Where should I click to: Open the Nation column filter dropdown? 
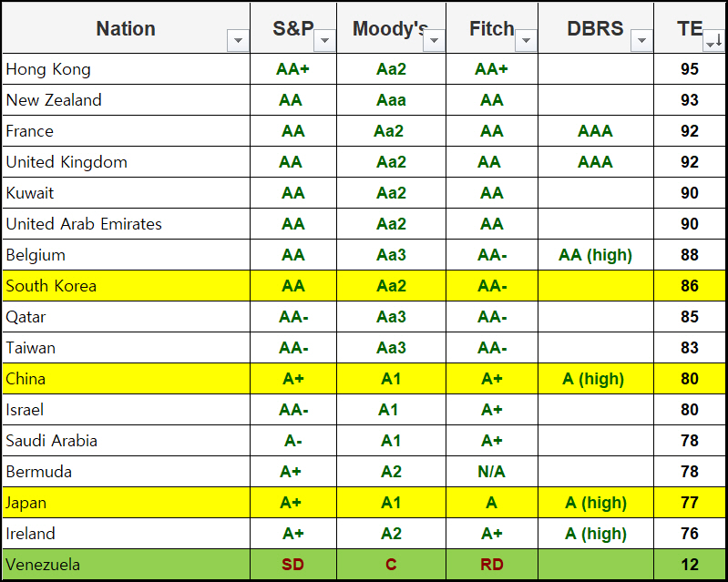239,41
